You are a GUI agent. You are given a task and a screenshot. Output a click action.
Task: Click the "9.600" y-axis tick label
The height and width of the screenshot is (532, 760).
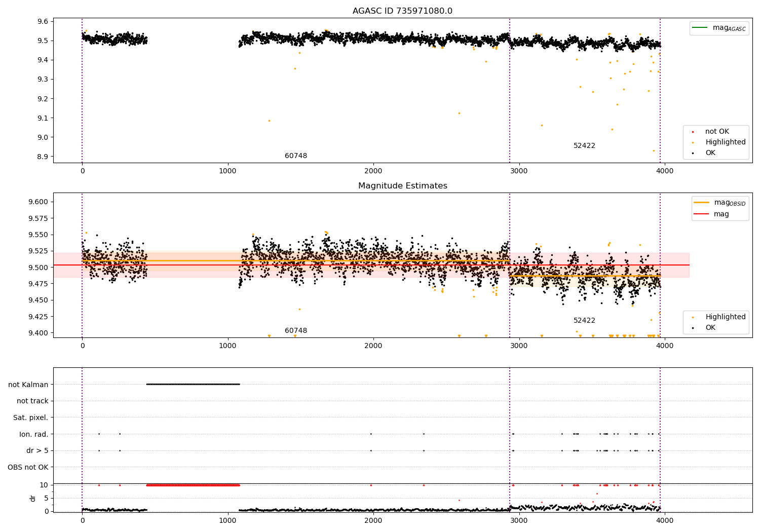39,202
